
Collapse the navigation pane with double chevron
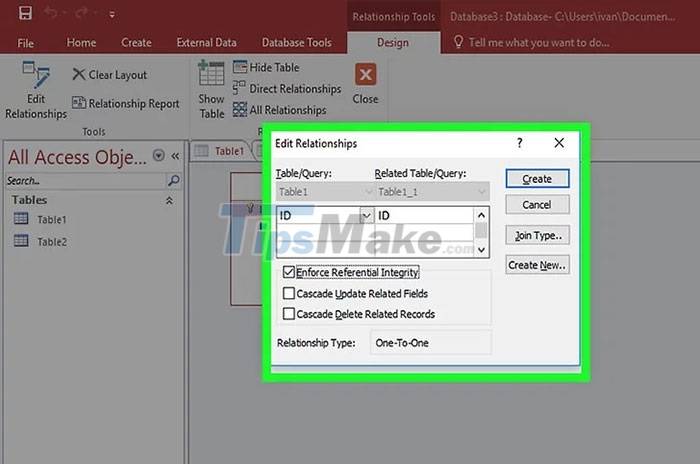(175, 156)
